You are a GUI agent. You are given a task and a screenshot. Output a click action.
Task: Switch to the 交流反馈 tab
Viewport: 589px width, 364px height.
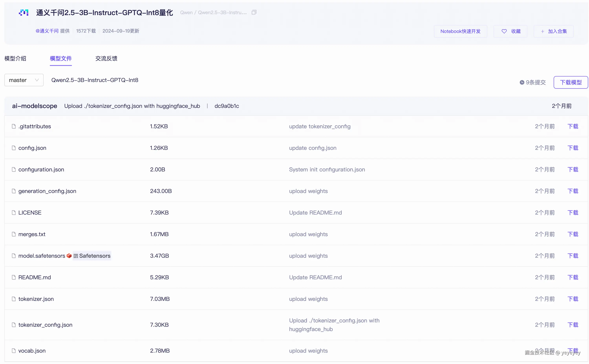point(106,58)
